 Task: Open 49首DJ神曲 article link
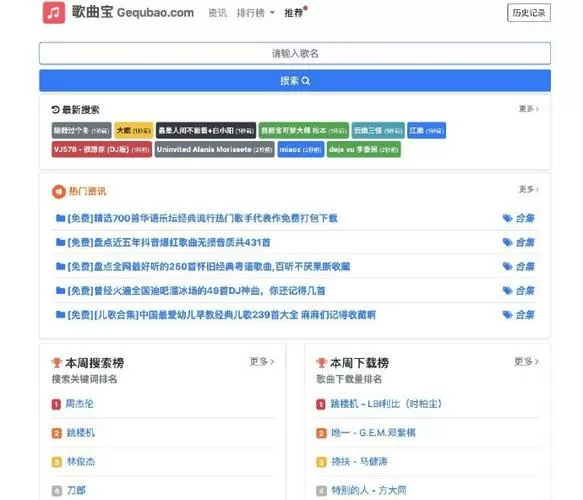[196, 291]
